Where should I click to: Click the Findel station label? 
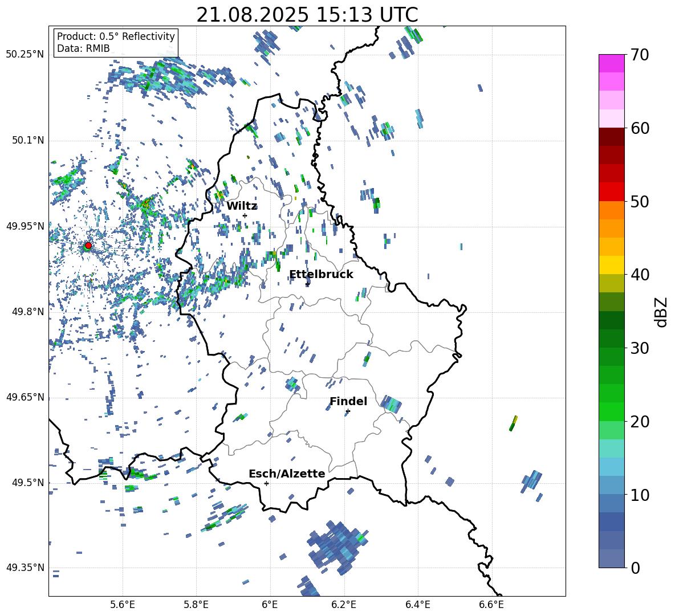[x=348, y=401]
